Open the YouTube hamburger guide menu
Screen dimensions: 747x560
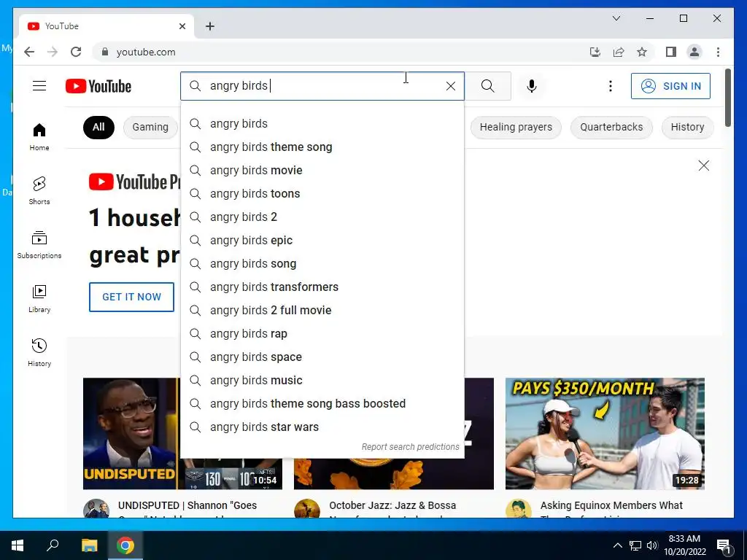coord(39,86)
